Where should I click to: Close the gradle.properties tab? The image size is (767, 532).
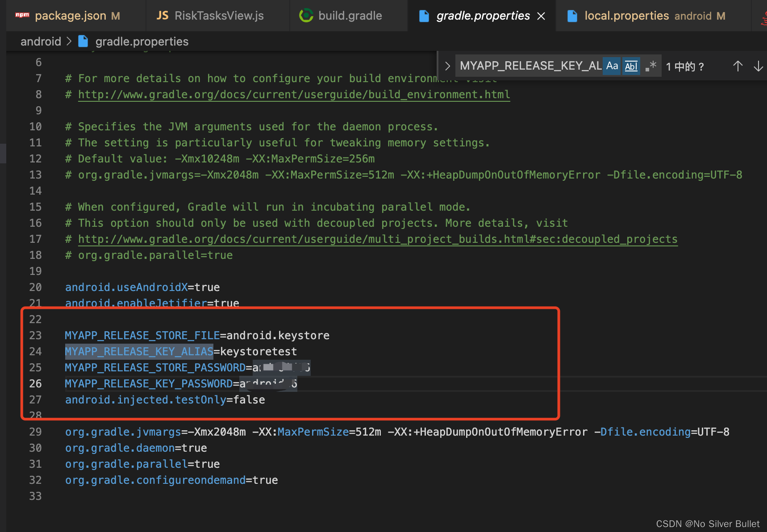click(541, 16)
